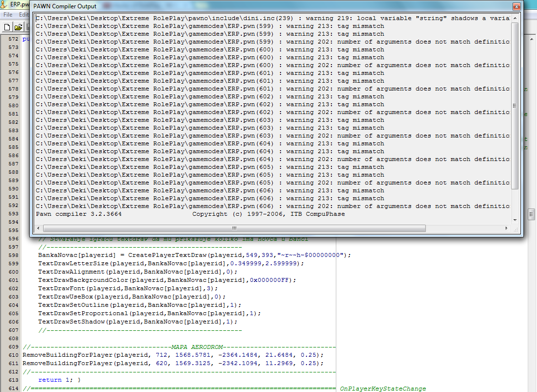Select the dini.inc(239) warning 219 line
This screenshot has width=537, height=392.
click(x=273, y=18)
